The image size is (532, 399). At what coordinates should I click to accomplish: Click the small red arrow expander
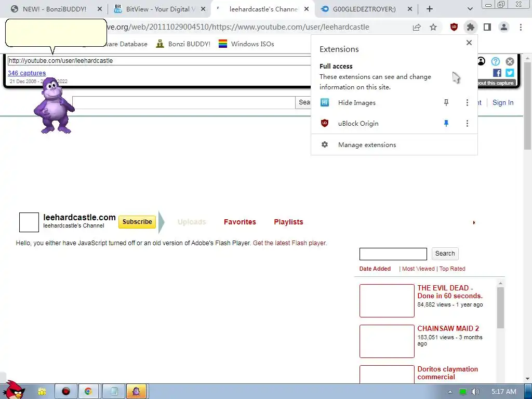(x=474, y=222)
